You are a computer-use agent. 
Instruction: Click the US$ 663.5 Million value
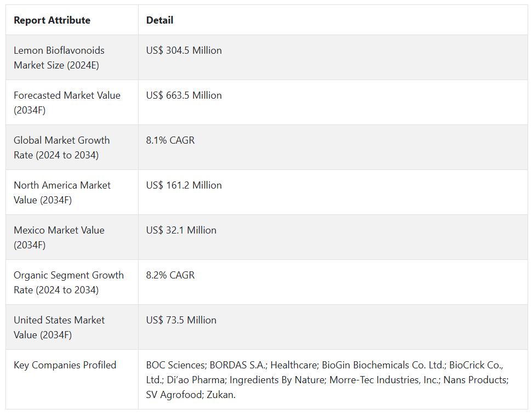click(184, 95)
